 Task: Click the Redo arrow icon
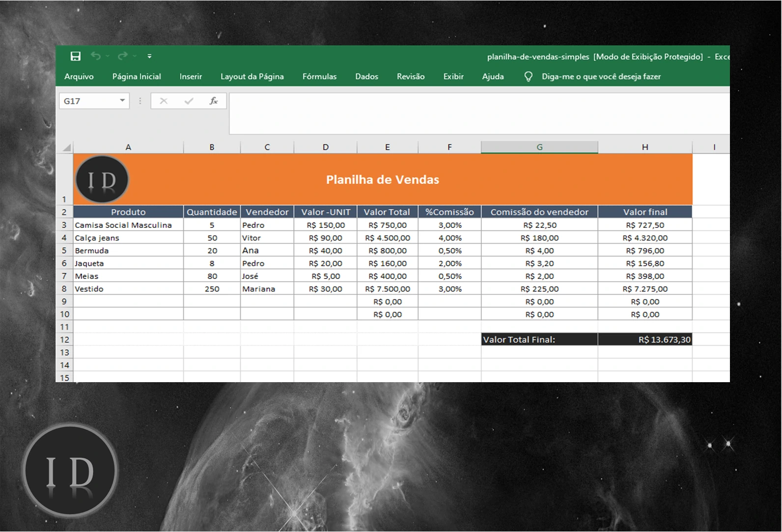[x=122, y=56]
